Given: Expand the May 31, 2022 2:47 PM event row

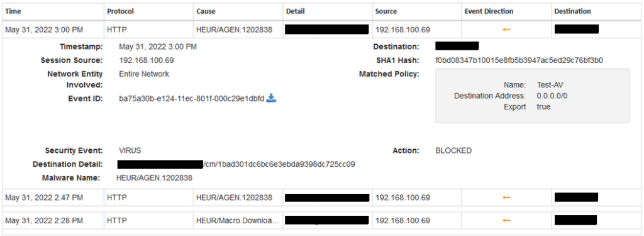Looking at the screenshot, I should coord(321,198).
